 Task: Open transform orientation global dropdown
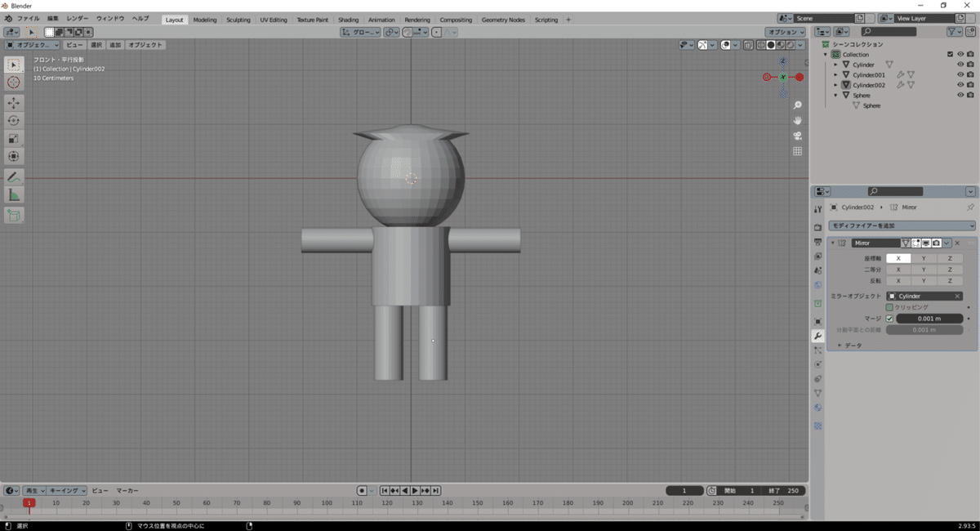[360, 32]
